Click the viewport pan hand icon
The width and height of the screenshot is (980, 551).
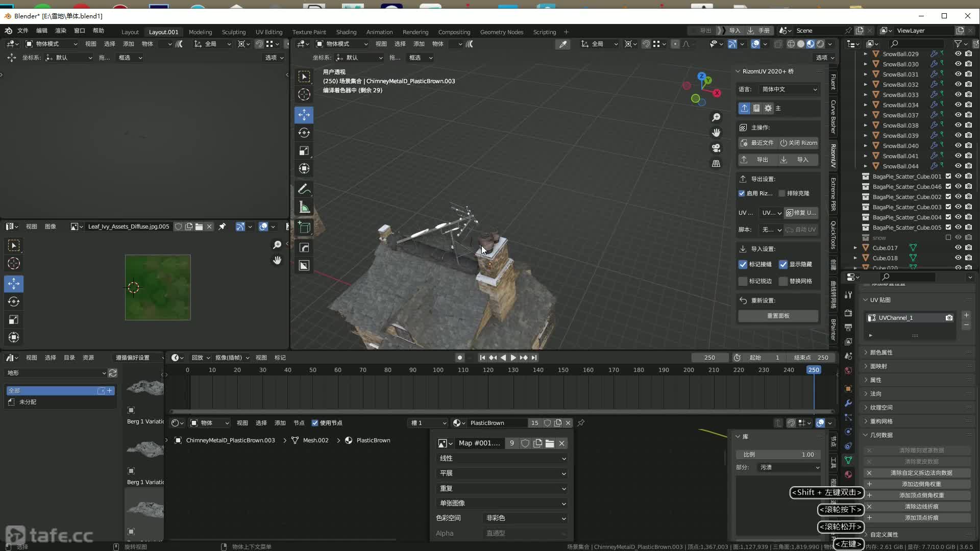click(716, 133)
